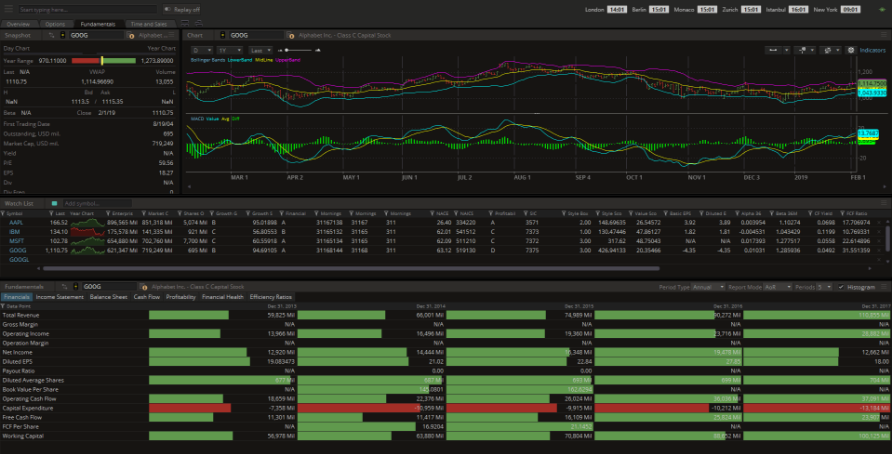Toggle the Replay off switch
892x454 pixels.
pos(182,9)
